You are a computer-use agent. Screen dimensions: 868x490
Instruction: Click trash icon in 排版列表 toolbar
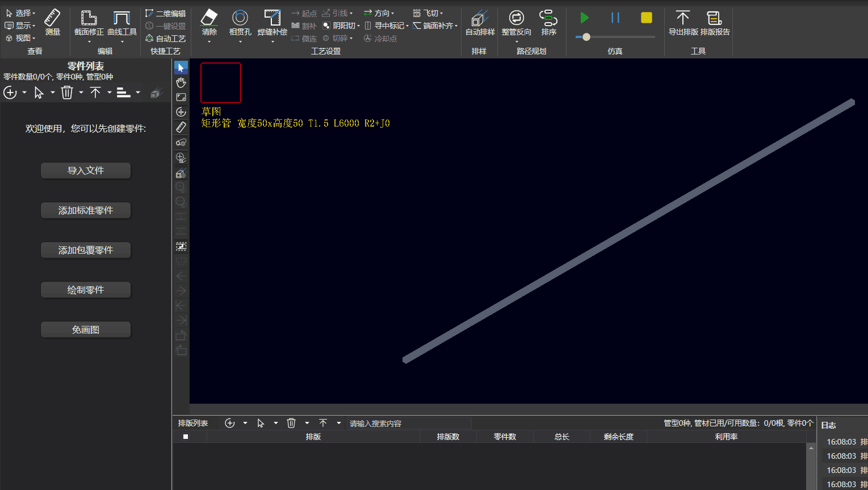pyautogui.click(x=291, y=423)
